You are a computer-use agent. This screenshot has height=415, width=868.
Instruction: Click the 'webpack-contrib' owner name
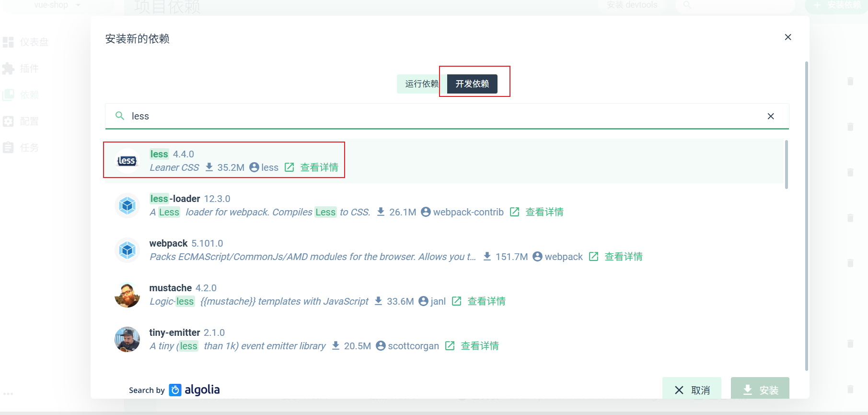468,212
